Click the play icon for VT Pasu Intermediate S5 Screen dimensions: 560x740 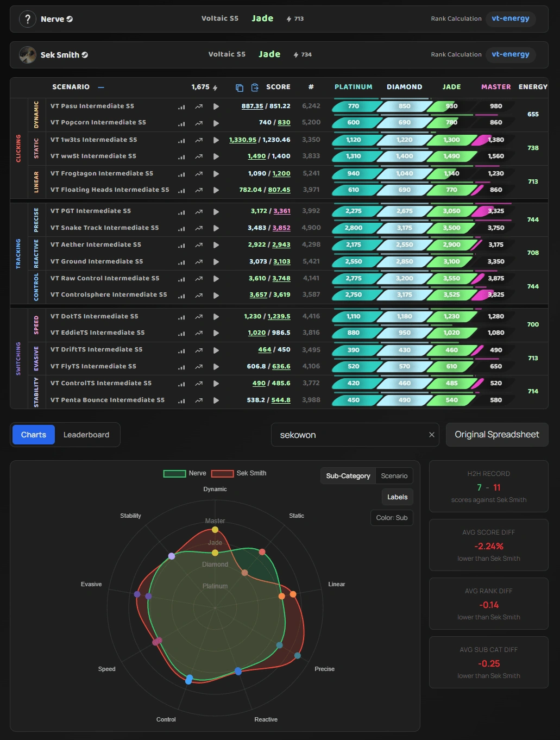click(216, 106)
